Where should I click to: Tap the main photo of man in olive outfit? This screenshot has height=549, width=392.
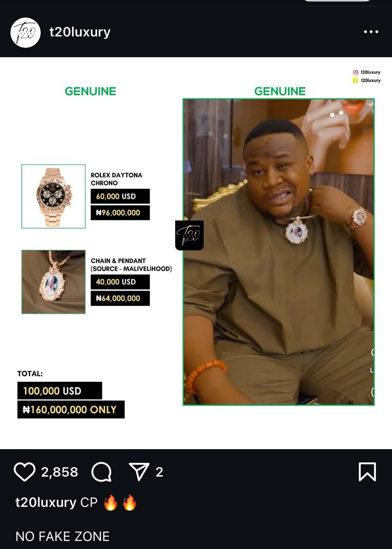click(x=279, y=252)
